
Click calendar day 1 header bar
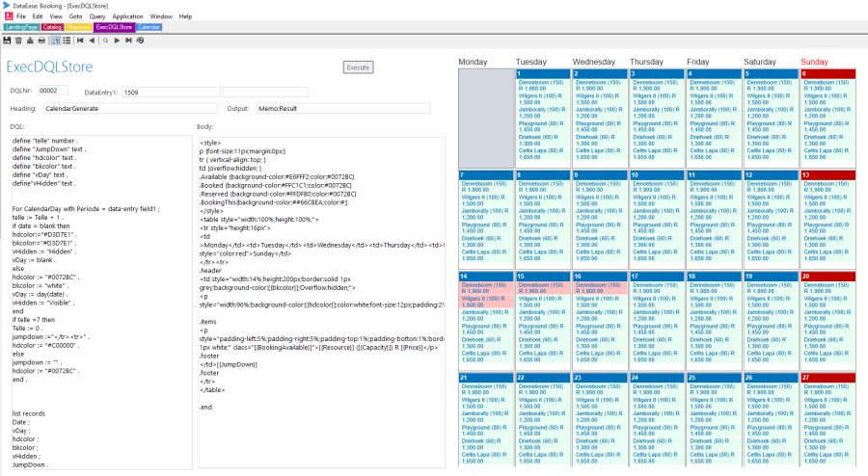coord(542,73)
